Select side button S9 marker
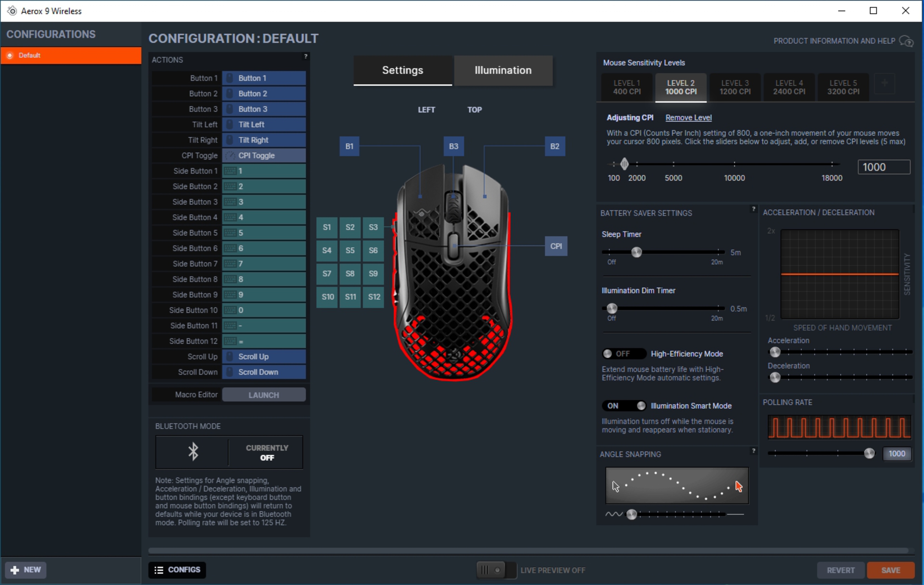Image resolution: width=924 pixels, height=585 pixels. coord(373,274)
